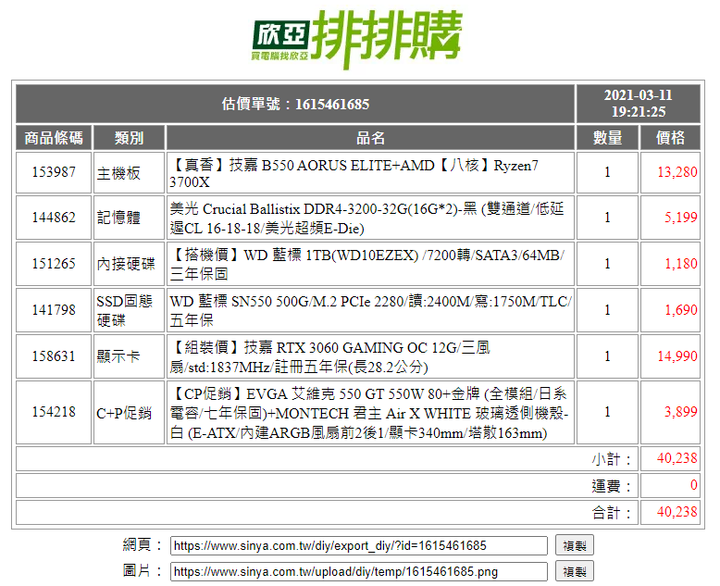Viewport: 720px width, 586px height.
Task: Click the Crucial Ballistix DDR4-3200 product name
Action: pos(367,218)
